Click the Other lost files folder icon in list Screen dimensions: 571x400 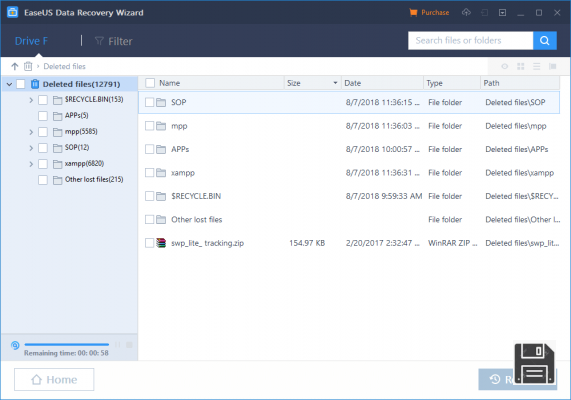point(161,220)
